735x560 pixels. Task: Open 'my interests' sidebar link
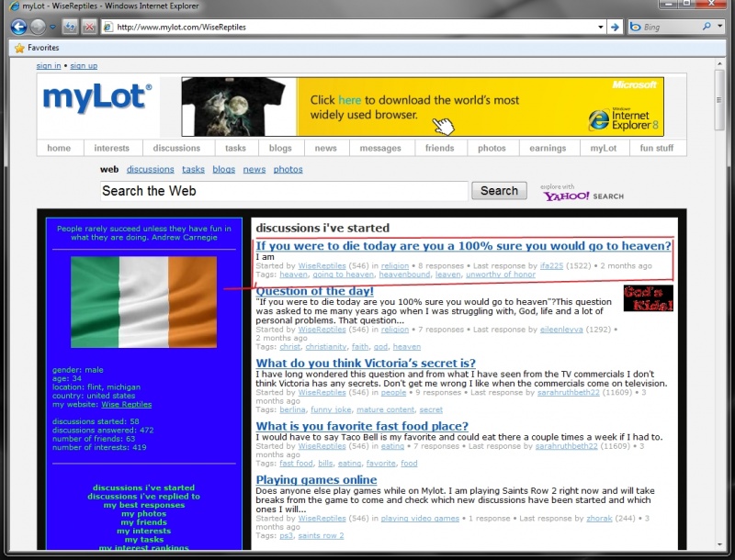click(144, 531)
